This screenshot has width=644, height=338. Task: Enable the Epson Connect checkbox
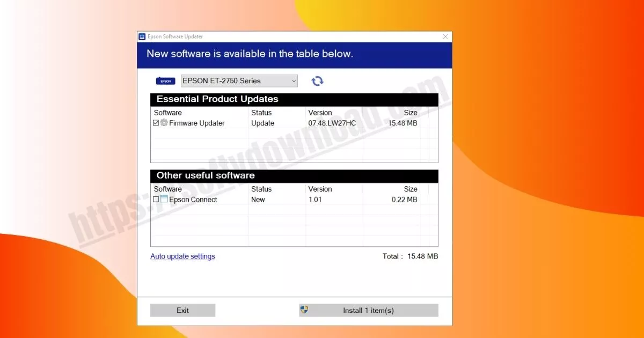pos(156,199)
